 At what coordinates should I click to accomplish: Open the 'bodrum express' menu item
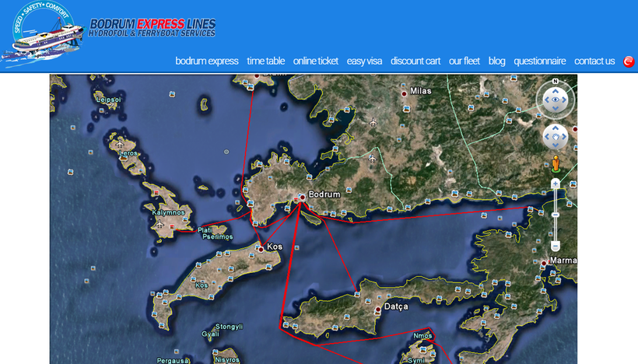click(x=206, y=61)
